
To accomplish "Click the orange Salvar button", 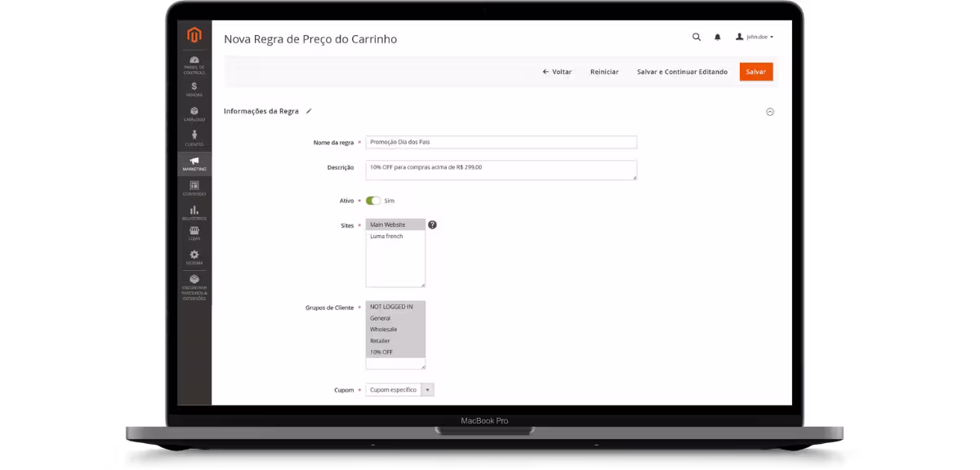I will pyautogui.click(x=756, y=72).
